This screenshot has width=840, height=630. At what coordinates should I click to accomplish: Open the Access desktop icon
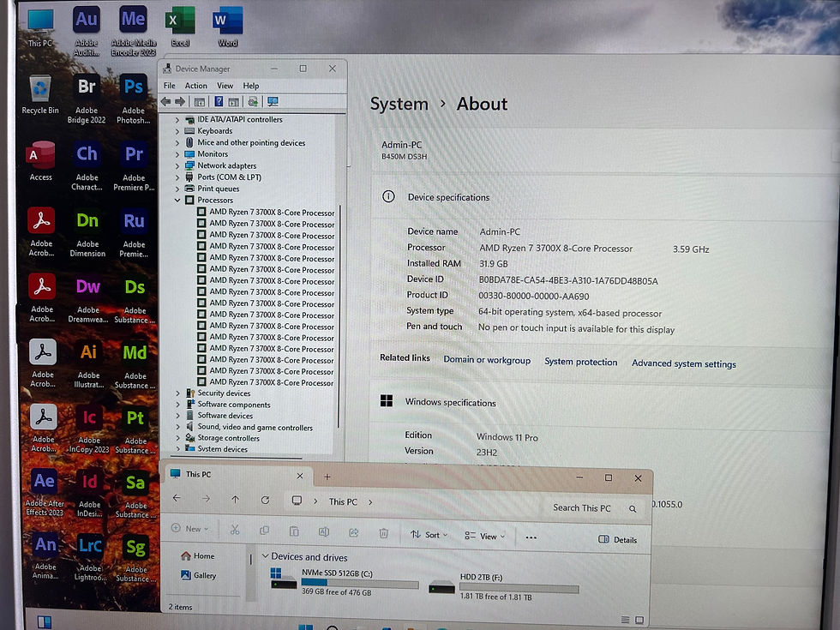[41, 161]
